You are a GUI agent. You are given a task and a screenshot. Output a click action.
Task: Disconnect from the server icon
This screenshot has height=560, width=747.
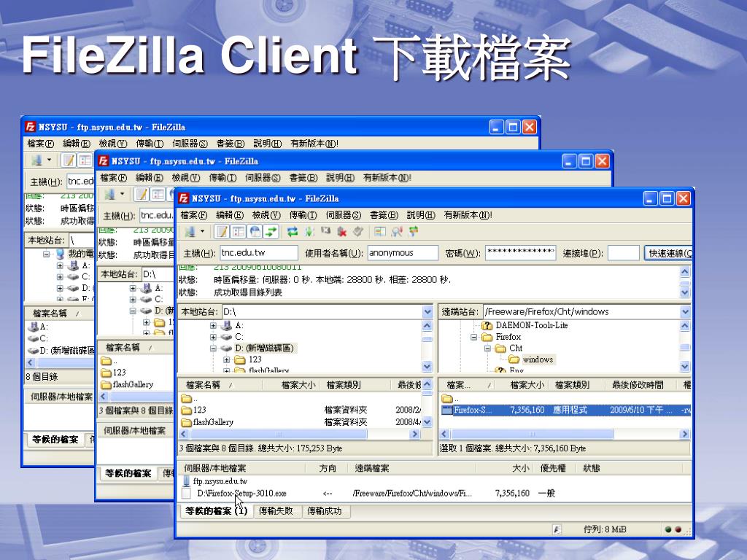[341, 232]
